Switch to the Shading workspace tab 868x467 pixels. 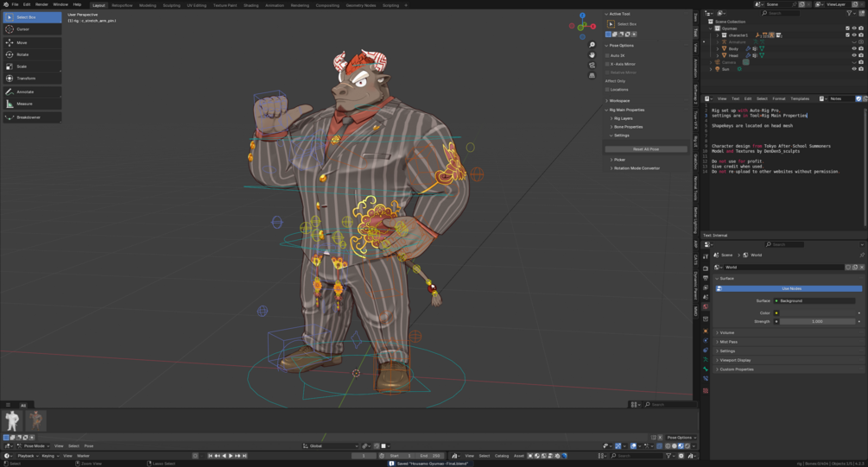pos(250,5)
